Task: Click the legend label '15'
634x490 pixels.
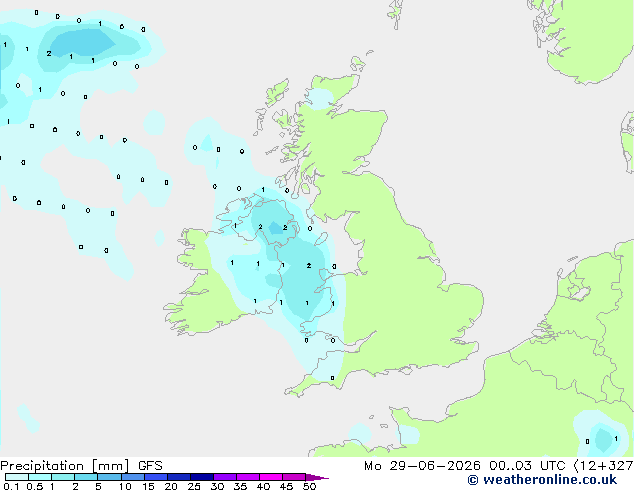Action: pos(148,486)
